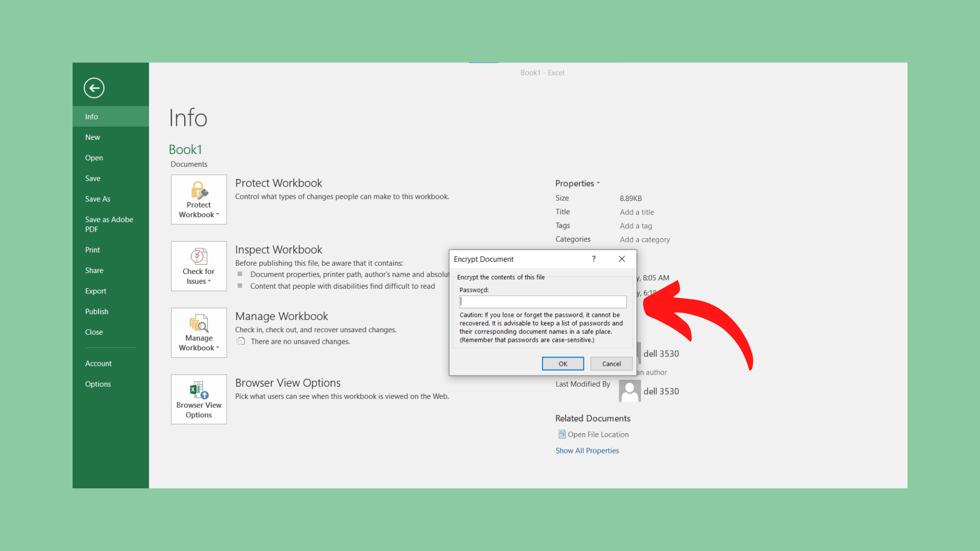
Task: Open the Account page
Action: click(x=111, y=363)
